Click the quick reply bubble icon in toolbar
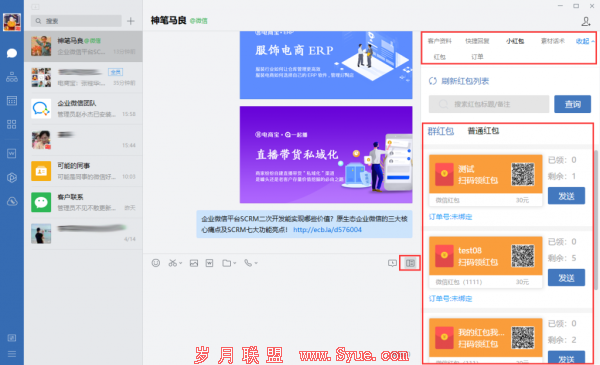Viewport: 600px width, 365px height. 392,263
